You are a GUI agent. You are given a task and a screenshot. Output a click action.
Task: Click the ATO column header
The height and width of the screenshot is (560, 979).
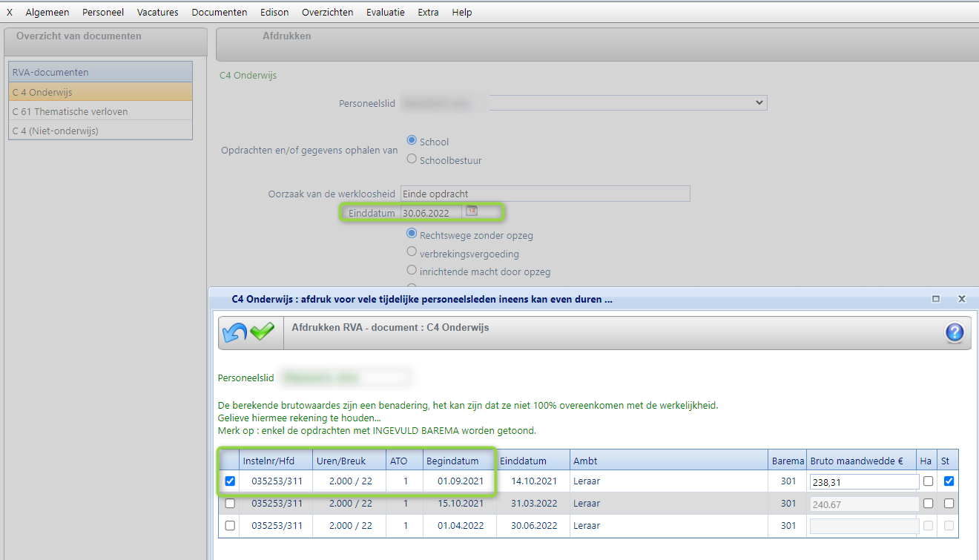tap(405, 461)
